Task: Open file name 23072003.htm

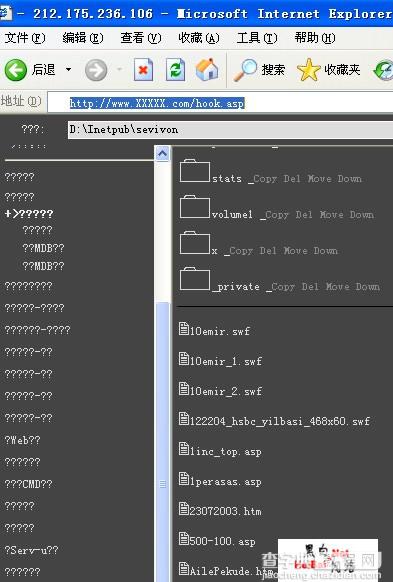Action: tap(226, 511)
